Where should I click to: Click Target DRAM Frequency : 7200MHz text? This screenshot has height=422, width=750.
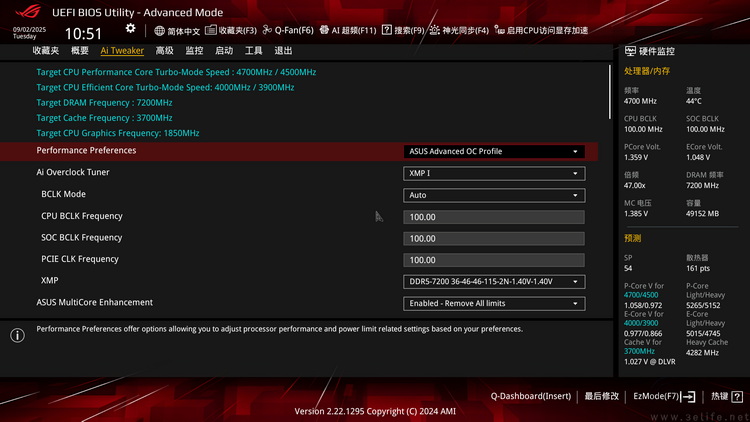[104, 102]
